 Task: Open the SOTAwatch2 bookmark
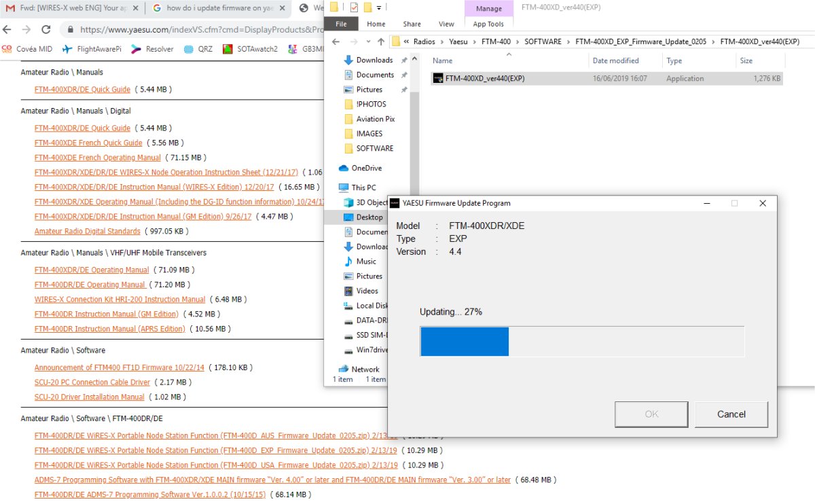tap(251, 49)
